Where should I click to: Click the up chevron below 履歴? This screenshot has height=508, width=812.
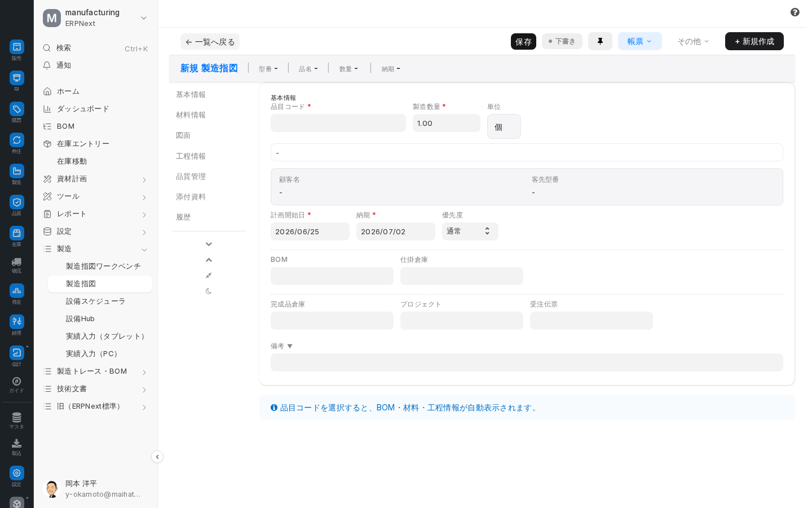pos(209,260)
